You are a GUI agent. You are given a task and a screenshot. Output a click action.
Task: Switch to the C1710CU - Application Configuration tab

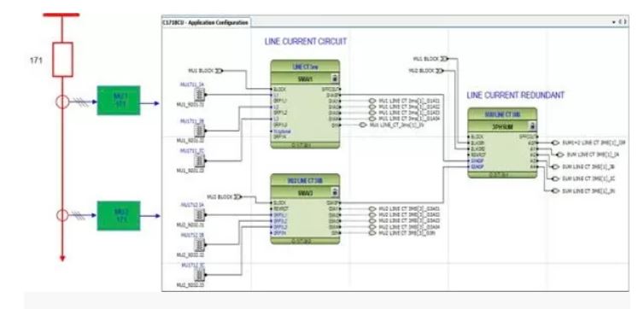205,22
